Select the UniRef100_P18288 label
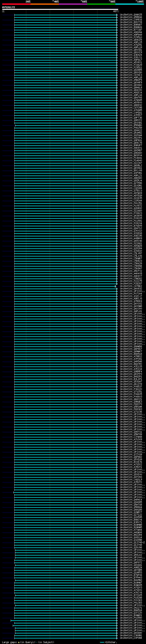Screen dimensions: 146x644 131,598
